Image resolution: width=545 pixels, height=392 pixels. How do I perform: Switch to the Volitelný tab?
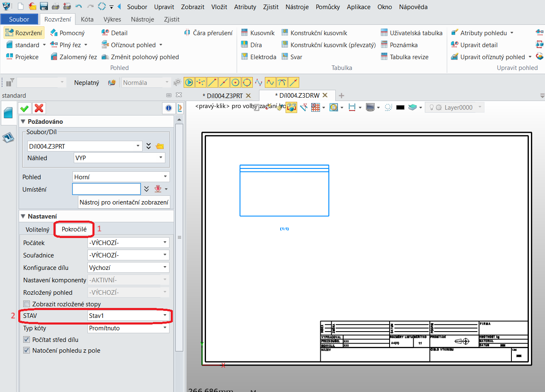coord(37,229)
